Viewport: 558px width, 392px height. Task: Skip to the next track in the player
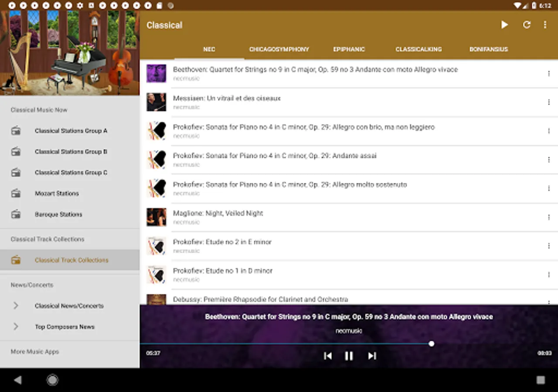coord(372,356)
